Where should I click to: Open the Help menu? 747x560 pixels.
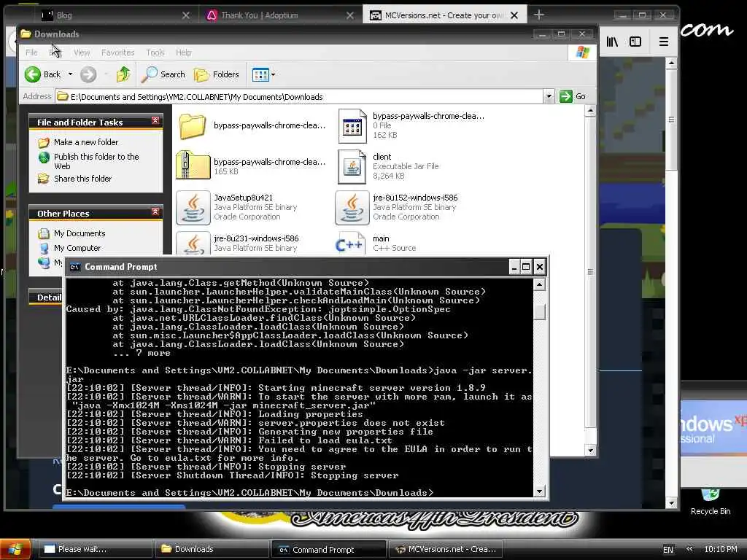(183, 52)
